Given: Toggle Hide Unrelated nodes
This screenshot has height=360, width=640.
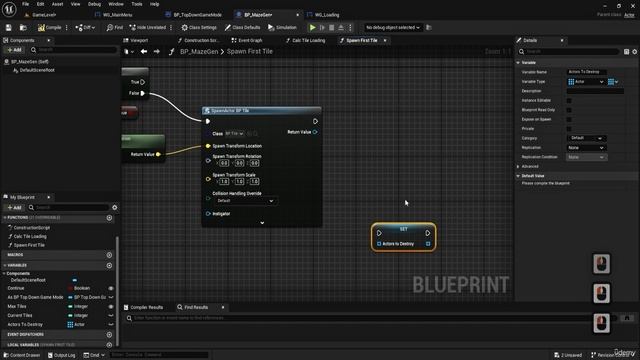Looking at the screenshot, I should (148, 27).
